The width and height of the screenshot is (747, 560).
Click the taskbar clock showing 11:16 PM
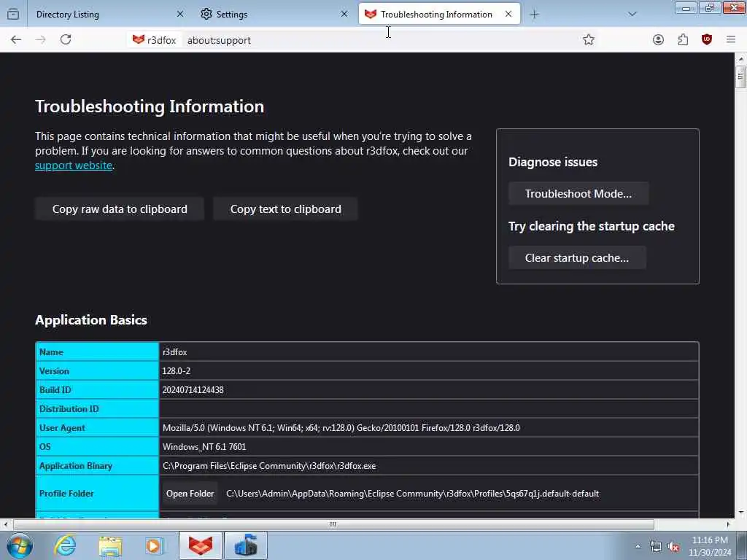[710, 546]
